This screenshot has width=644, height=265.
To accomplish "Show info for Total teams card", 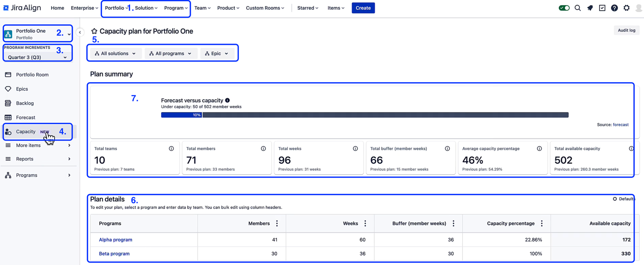I will point(171,149).
